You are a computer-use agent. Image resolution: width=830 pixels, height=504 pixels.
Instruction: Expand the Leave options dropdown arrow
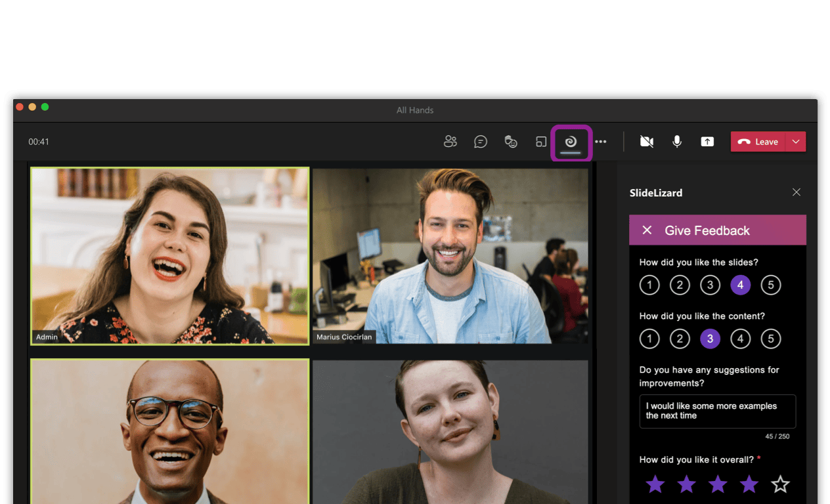[x=796, y=142]
